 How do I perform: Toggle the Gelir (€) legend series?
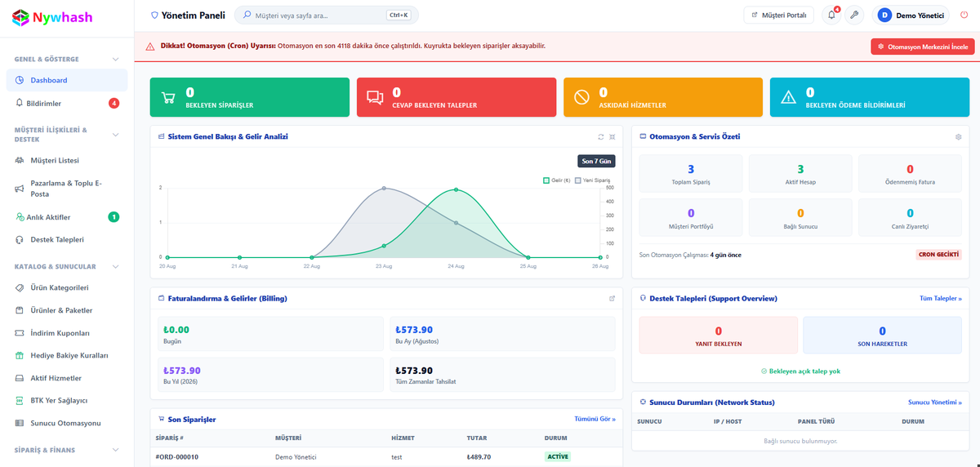(x=557, y=180)
